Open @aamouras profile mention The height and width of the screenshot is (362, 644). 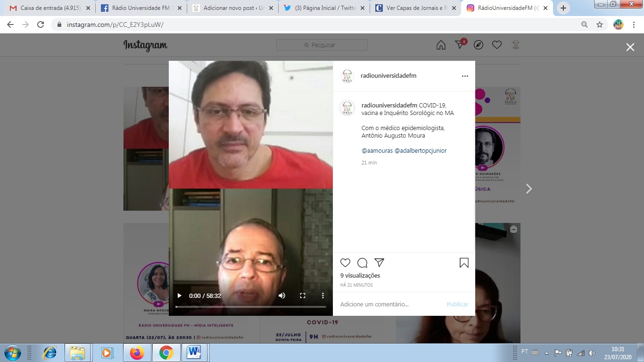click(377, 151)
